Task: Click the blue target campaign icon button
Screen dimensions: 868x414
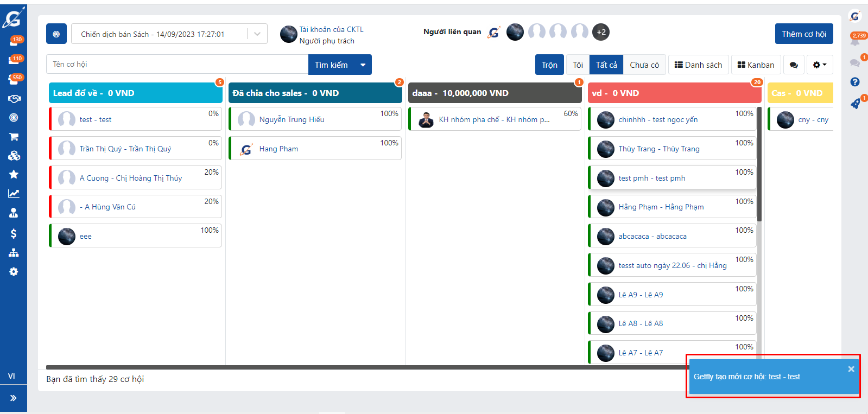Action: [x=56, y=34]
